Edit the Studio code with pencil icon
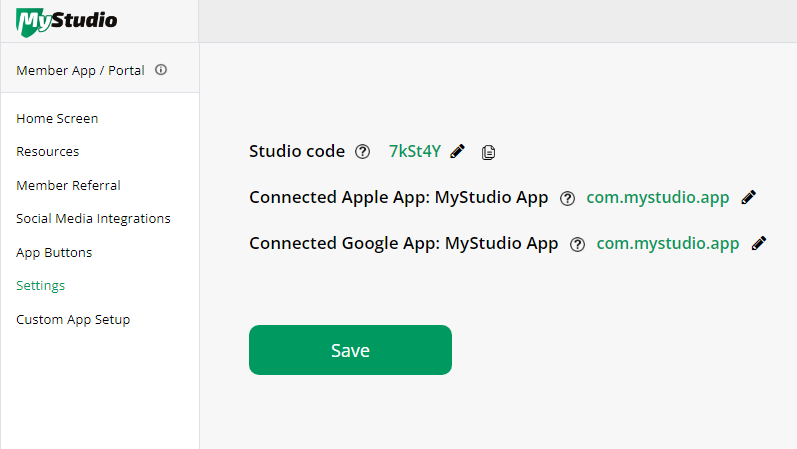The height and width of the screenshot is (449, 797). (457, 151)
